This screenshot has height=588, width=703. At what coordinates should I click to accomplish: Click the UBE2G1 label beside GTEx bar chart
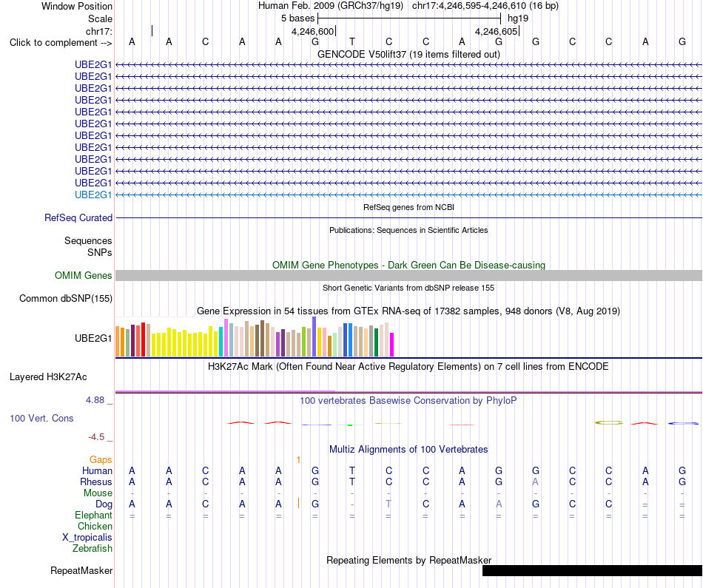coord(93,338)
